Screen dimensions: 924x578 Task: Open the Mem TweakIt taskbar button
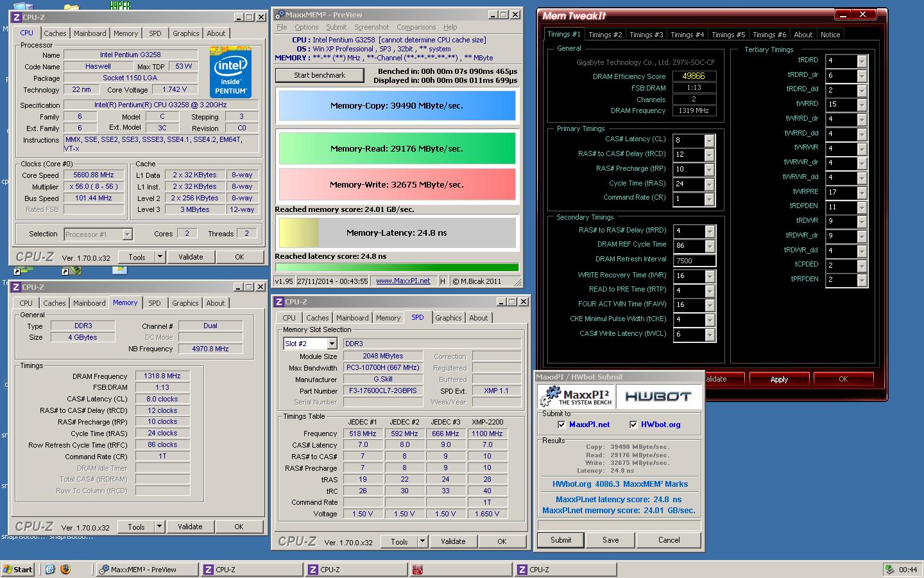pyautogui.click(x=460, y=569)
